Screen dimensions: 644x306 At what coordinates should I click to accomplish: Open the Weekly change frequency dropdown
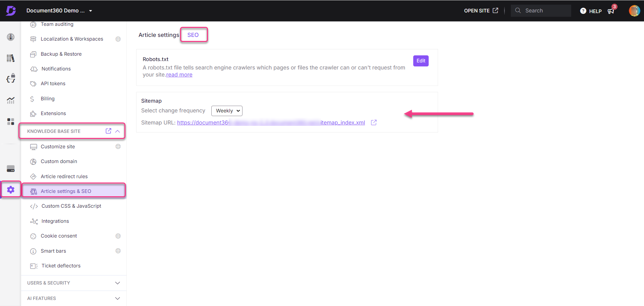tap(227, 111)
